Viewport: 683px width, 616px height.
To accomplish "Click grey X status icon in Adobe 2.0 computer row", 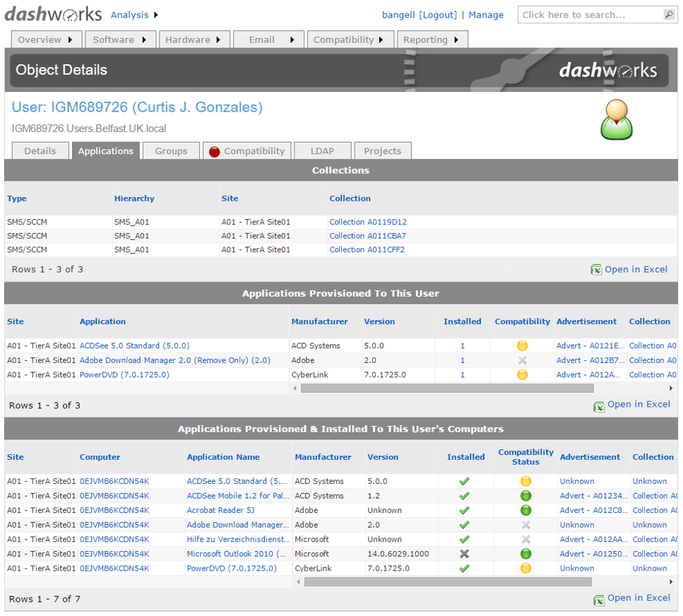I will coord(525,525).
